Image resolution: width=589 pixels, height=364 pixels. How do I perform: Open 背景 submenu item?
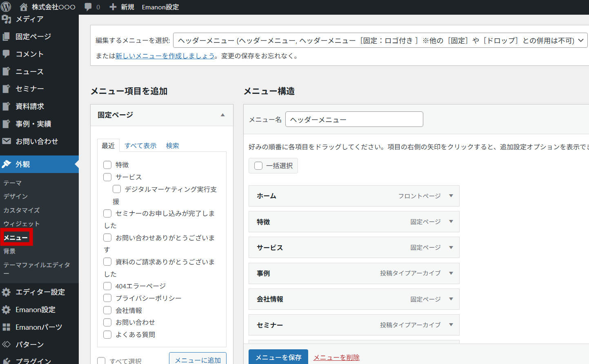(x=9, y=251)
